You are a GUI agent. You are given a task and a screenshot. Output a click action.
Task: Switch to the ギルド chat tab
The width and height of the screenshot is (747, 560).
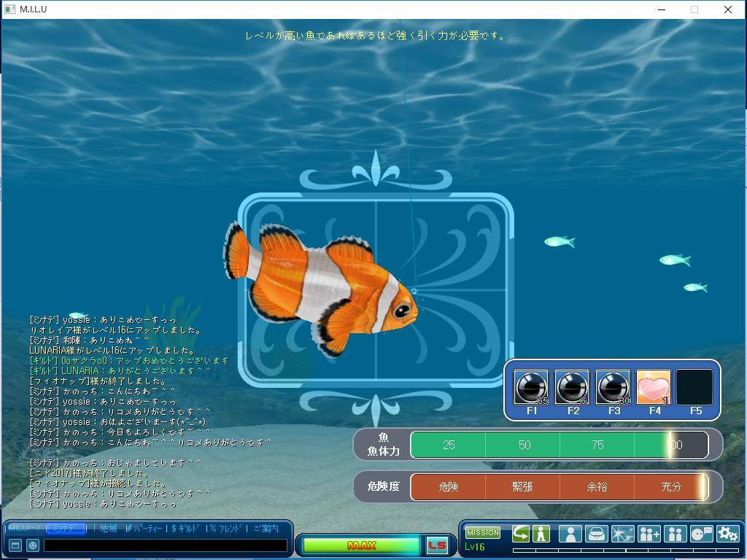tap(186, 528)
